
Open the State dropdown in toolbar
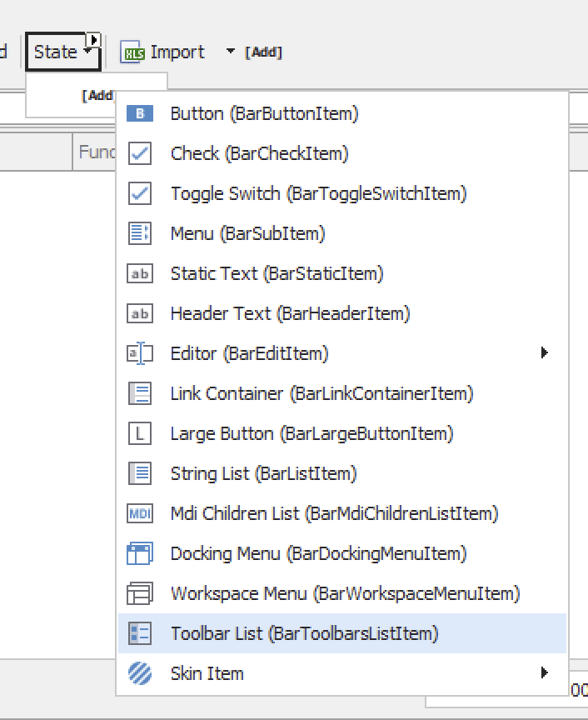(x=62, y=52)
